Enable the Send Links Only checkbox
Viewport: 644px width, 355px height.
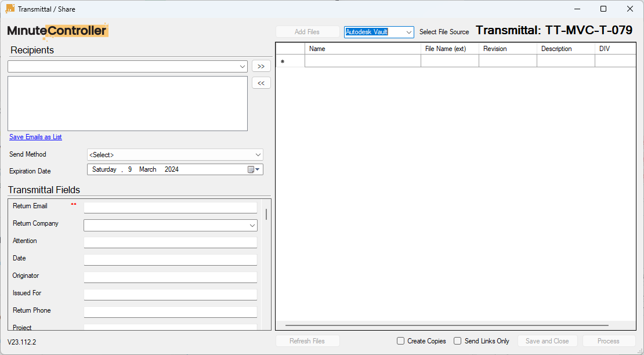coord(458,340)
